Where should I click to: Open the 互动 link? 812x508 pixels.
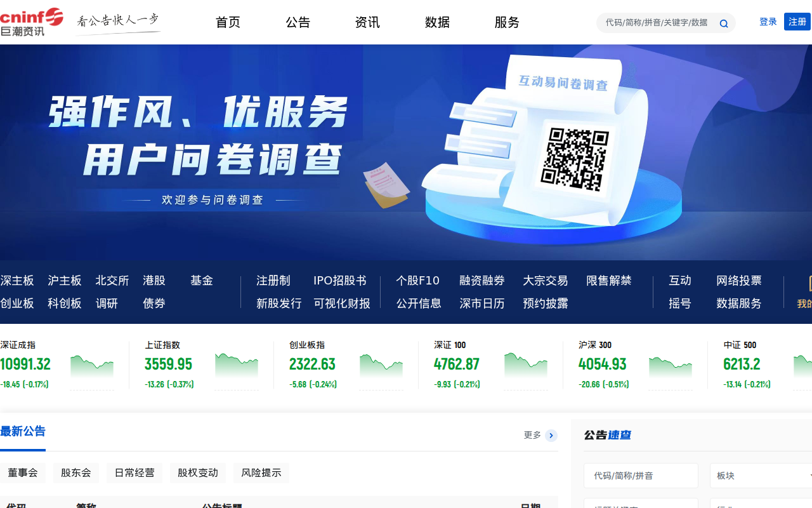pyautogui.click(x=680, y=281)
